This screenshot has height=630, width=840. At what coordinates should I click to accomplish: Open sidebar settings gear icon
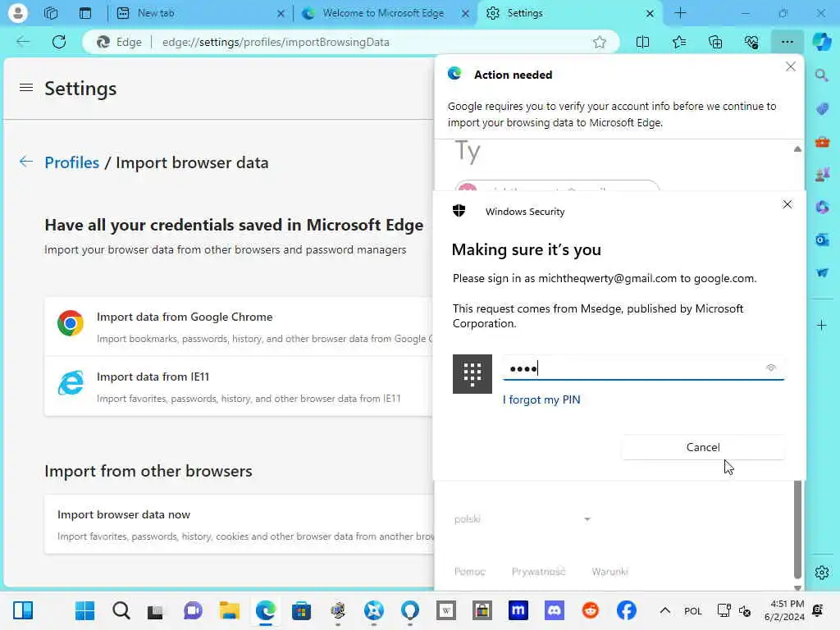[822, 573]
